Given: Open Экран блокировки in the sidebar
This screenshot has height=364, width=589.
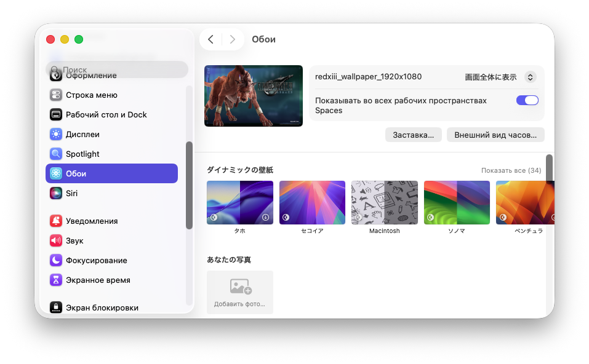Looking at the screenshot, I should [111, 307].
